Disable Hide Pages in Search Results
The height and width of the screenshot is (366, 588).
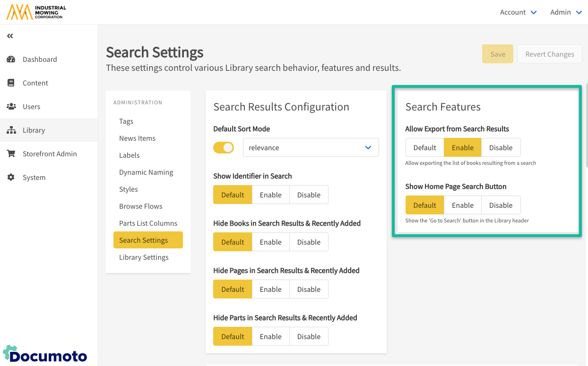(x=309, y=289)
